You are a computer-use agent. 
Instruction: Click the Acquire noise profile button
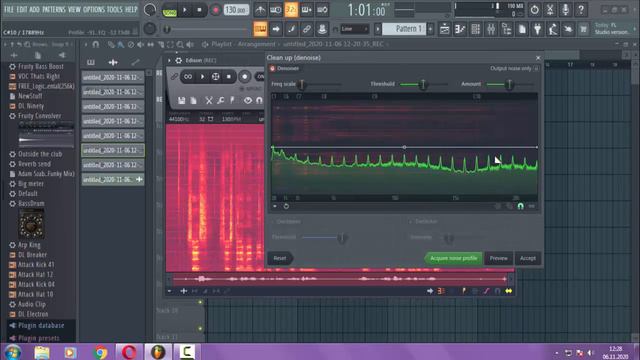tap(453, 258)
